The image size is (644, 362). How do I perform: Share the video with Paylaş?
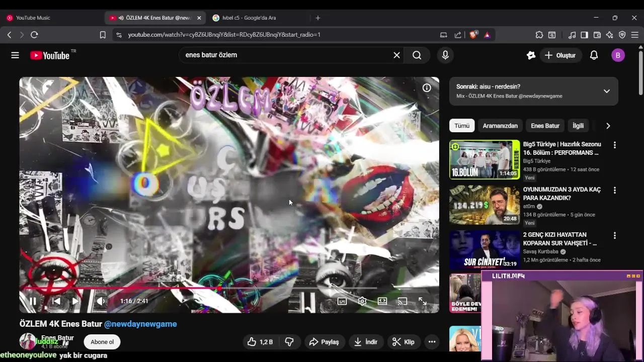tap(324, 342)
